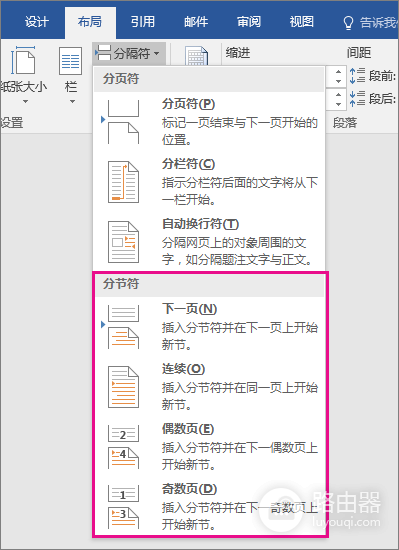
Task: Click the even page icon showing 2 and 4
Action: point(123,447)
